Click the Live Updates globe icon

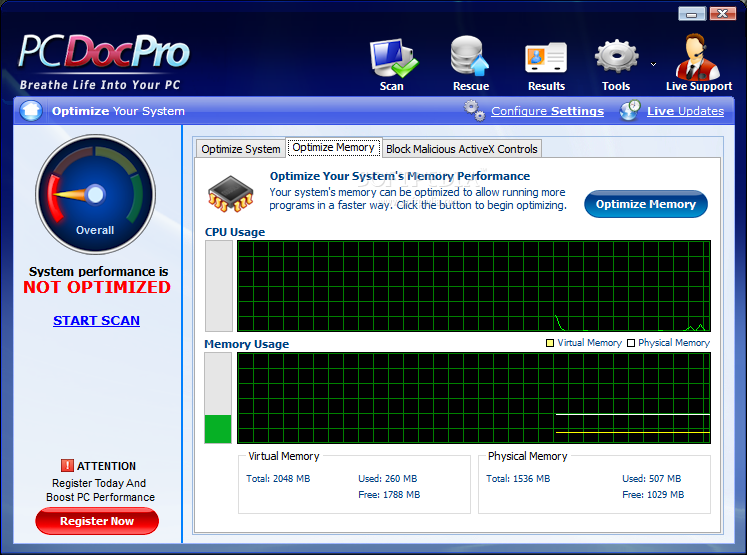[630, 111]
